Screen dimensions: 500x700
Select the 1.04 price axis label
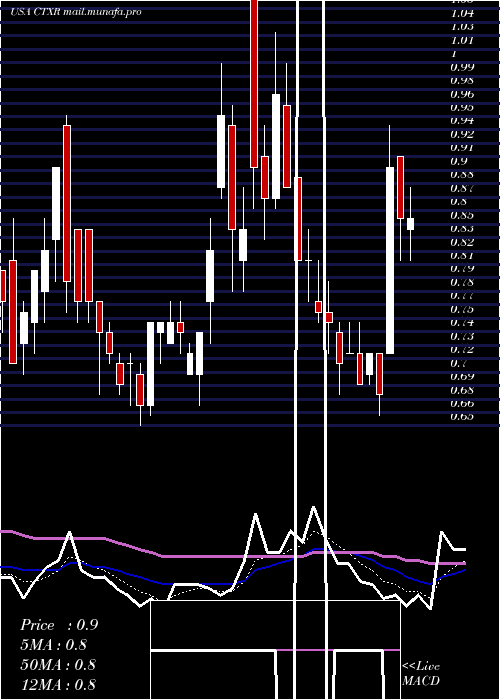point(462,14)
